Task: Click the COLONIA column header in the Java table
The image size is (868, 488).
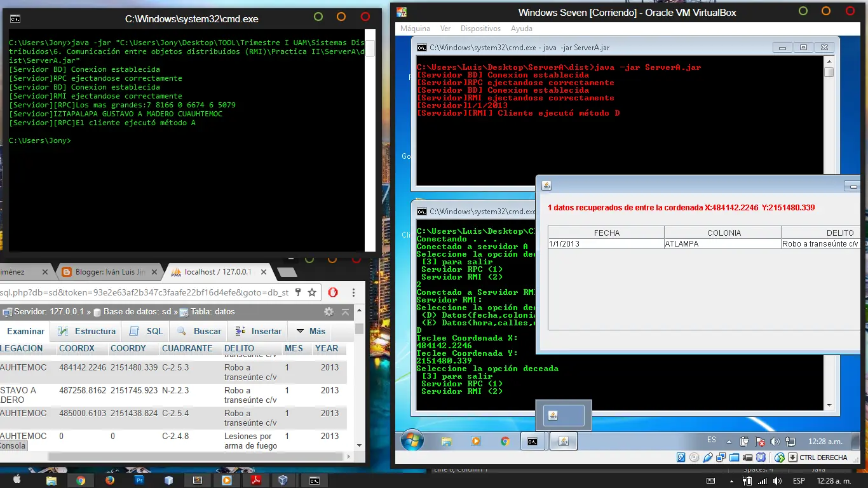Action: tap(723, 233)
